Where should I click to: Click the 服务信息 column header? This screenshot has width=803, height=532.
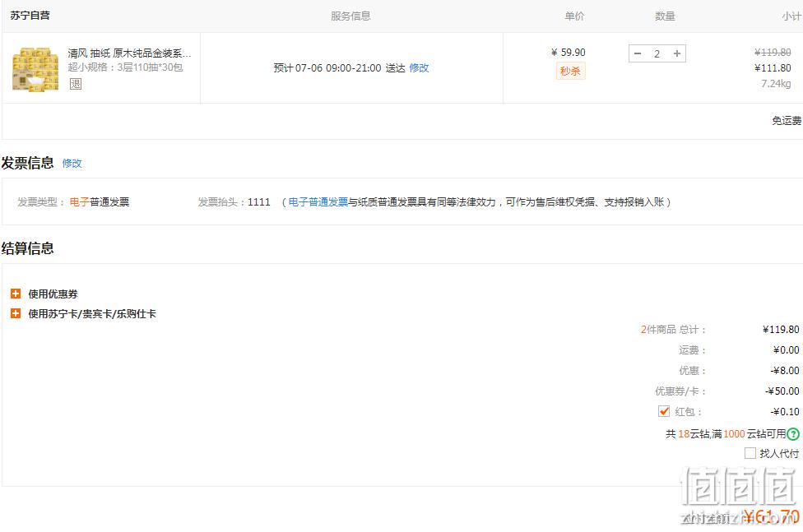(350, 16)
